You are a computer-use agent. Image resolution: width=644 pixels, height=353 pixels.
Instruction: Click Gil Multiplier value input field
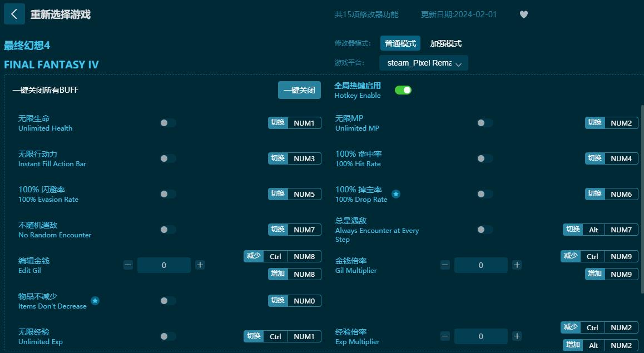[x=481, y=265]
